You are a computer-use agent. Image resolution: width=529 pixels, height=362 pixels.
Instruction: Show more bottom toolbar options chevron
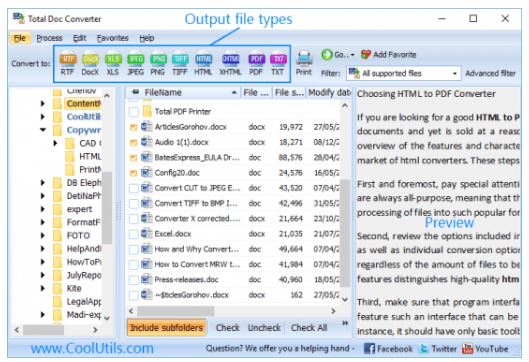click(345, 323)
